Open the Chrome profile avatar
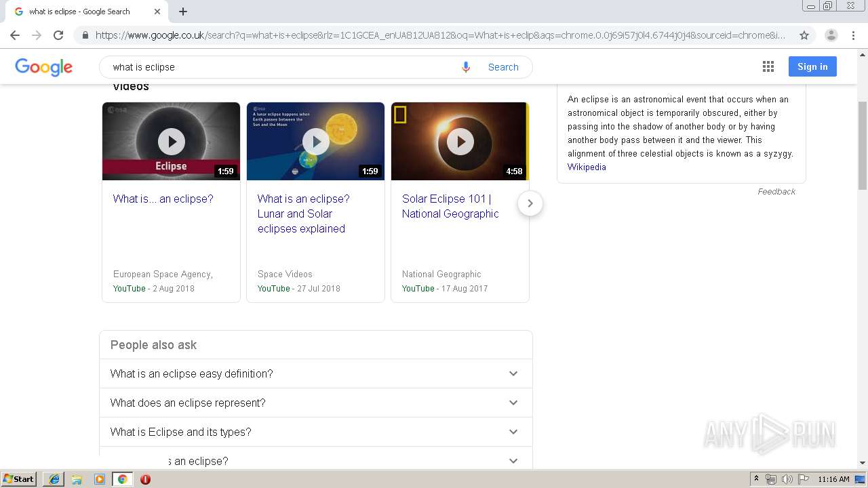Viewport: 868px width, 488px height. tap(831, 35)
